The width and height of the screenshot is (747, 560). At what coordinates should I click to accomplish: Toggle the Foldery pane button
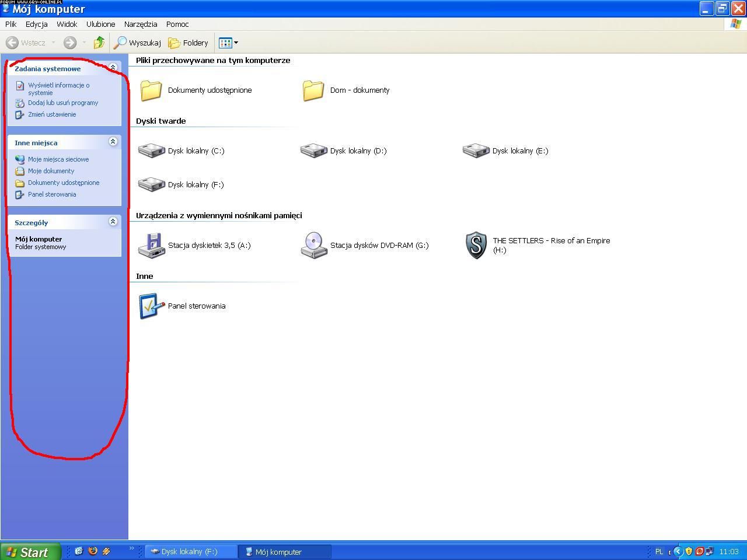(x=188, y=43)
